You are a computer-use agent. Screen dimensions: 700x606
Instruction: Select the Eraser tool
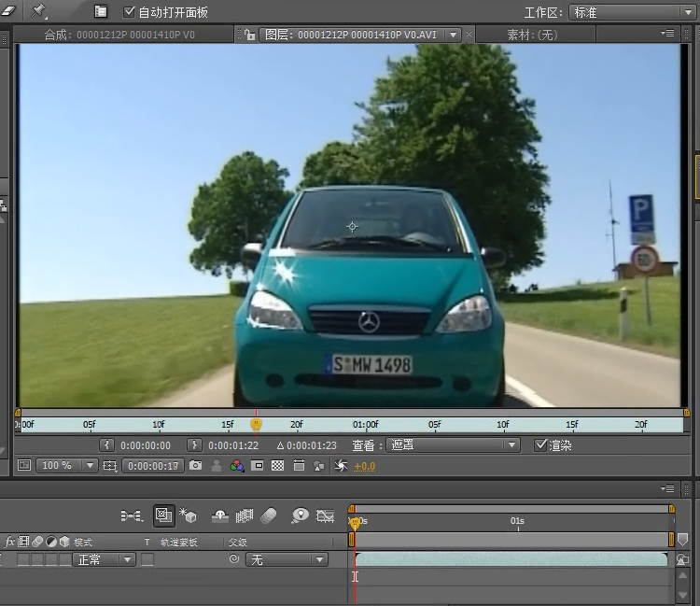click(7, 10)
